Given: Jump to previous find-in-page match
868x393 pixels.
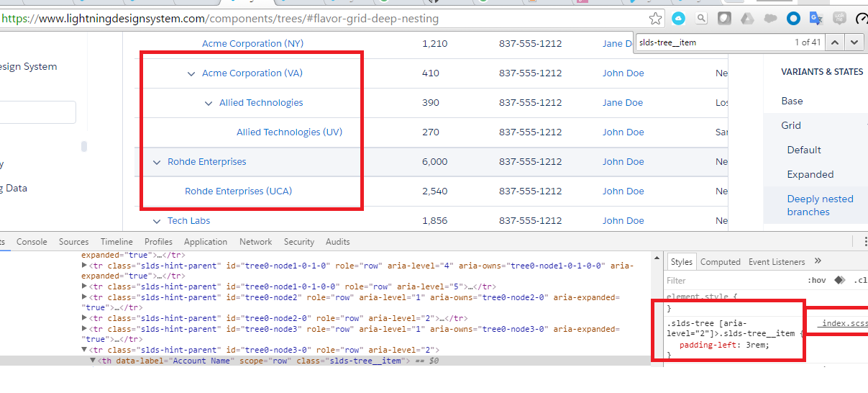Looking at the screenshot, I should (x=834, y=42).
